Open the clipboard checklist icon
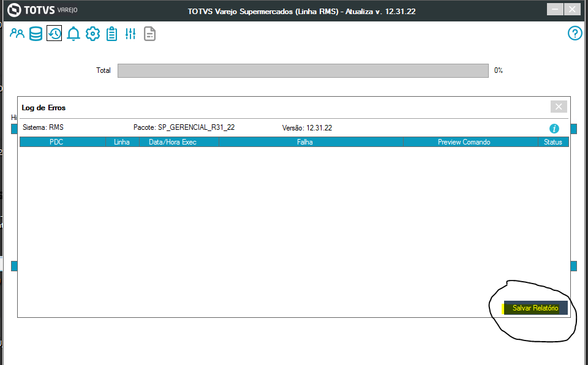Image resolution: width=588 pixels, height=365 pixels. pos(111,34)
